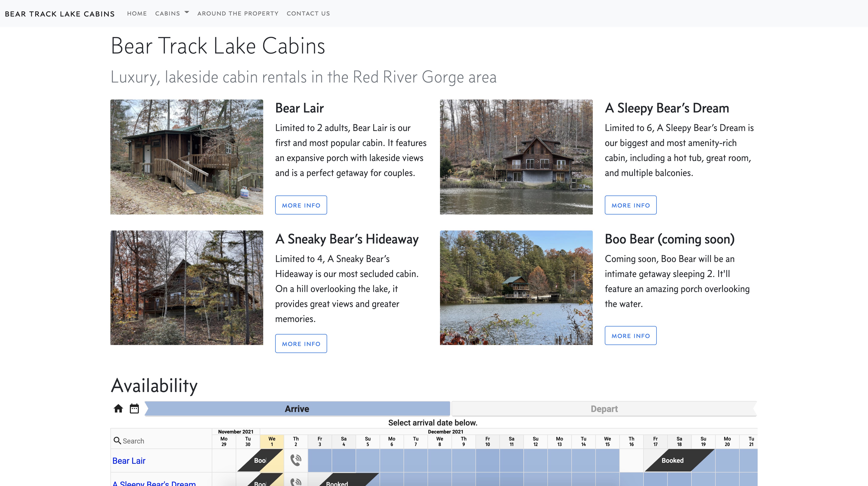The image size is (868, 486).
Task: Open Around the Property page
Action: [237, 13]
